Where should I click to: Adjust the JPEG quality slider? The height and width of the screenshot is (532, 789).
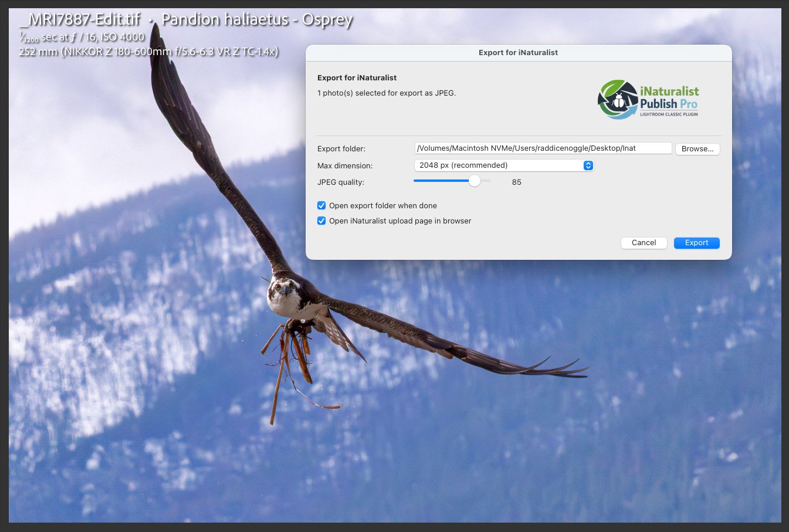pyautogui.click(x=475, y=181)
